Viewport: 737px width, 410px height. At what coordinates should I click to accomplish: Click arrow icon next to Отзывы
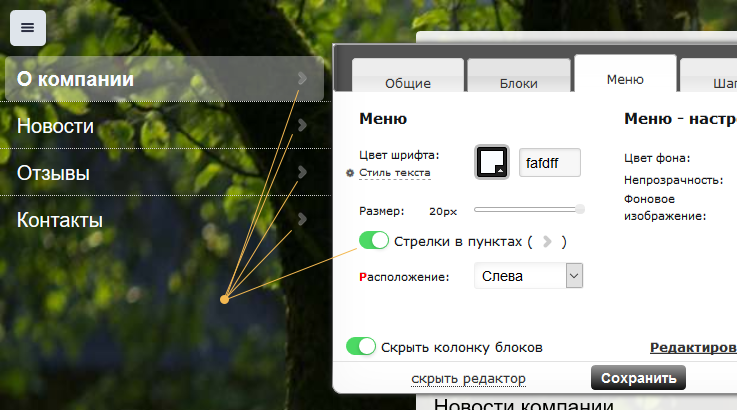tap(302, 173)
